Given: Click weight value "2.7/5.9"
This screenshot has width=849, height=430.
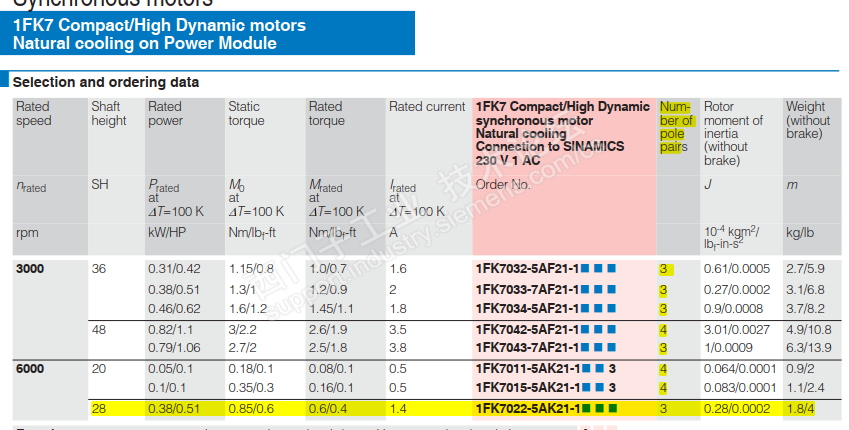Looking at the screenshot, I should pyautogui.click(x=805, y=269).
